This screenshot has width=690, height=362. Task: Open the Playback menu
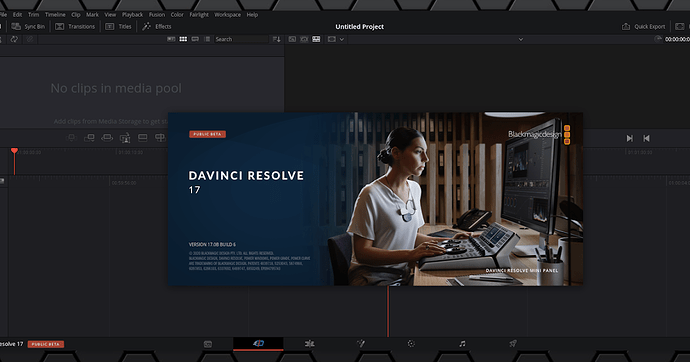coord(132,15)
